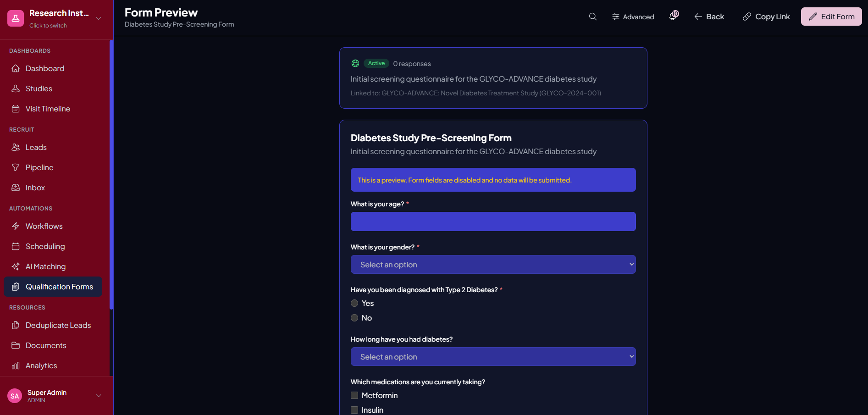Viewport: 868px width, 415px height.
Task: Open the Leads people icon
Action: coord(16,147)
